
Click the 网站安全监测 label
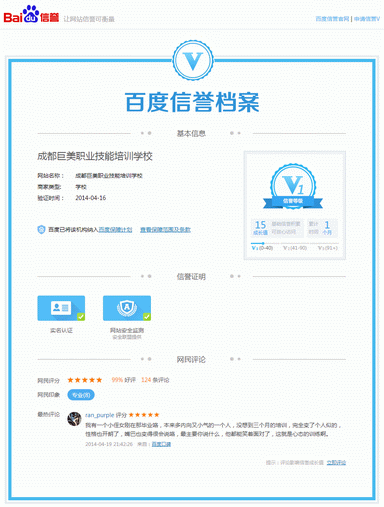[127, 330]
